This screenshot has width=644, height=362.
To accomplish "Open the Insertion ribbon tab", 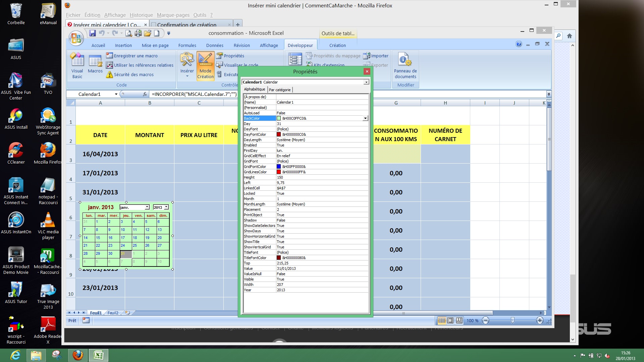I will 123,45.
